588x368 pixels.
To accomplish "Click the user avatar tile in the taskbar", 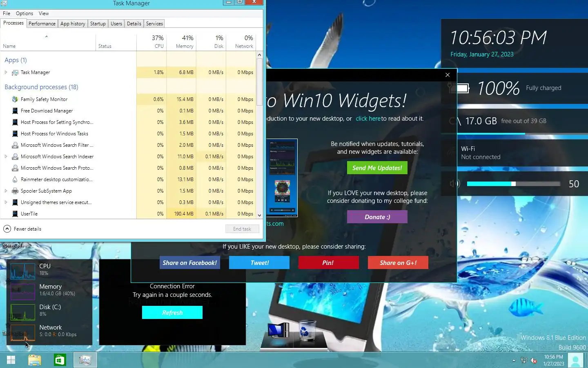I will 576,360.
